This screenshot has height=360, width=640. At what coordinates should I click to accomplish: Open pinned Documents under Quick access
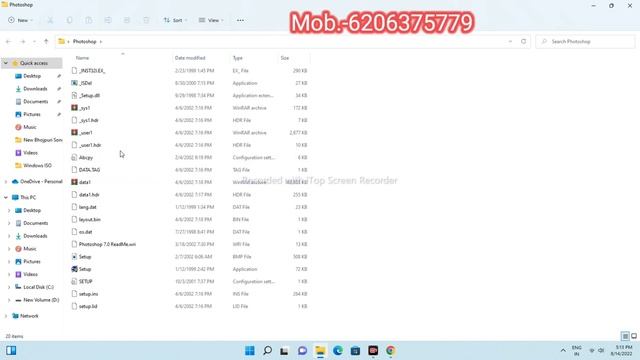point(36,102)
